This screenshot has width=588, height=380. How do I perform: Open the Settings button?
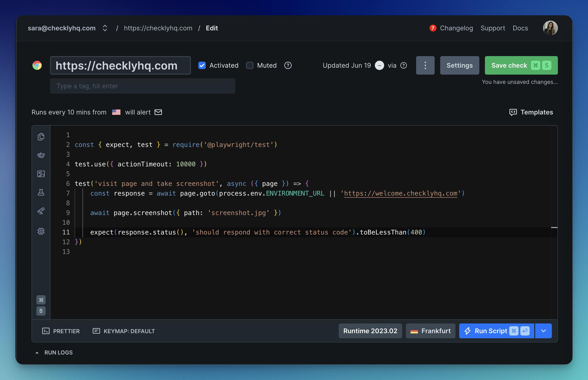coord(459,65)
